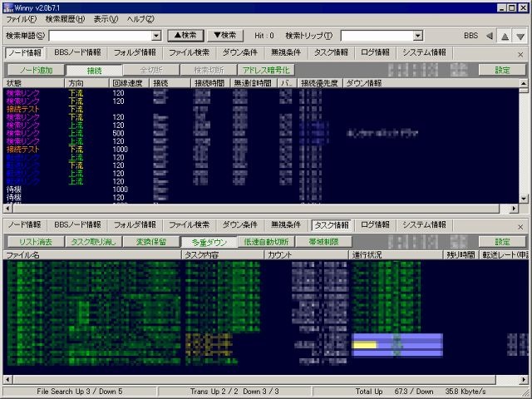Open the ヘルプ(Z) menu
This screenshot has height=399, width=532.
click(x=140, y=19)
